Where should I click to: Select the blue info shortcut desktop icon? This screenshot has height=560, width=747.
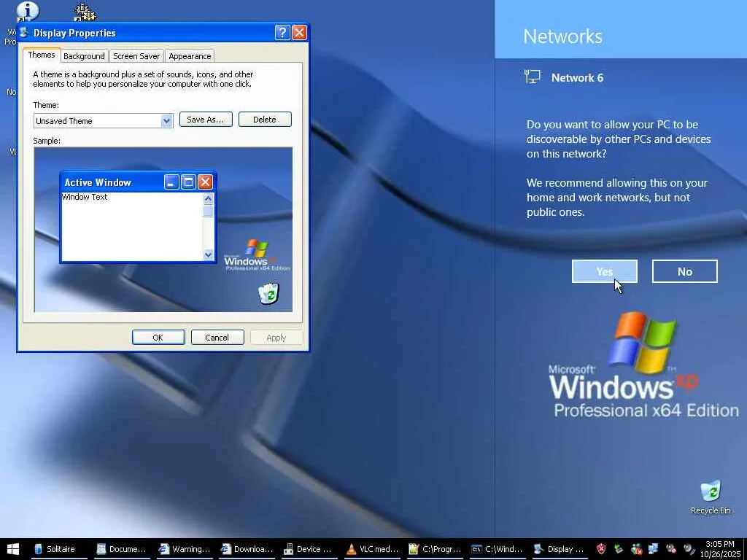click(x=27, y=11)
